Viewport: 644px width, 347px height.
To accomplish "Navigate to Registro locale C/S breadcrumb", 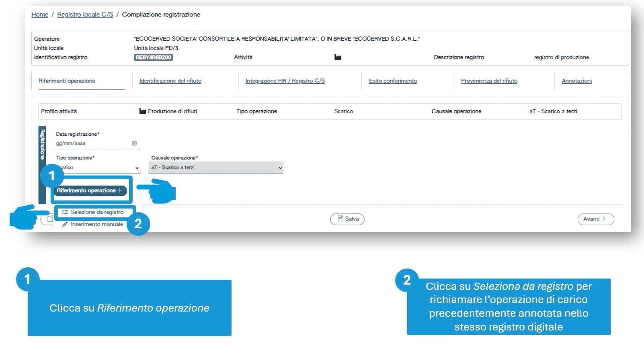I will 85,14.
